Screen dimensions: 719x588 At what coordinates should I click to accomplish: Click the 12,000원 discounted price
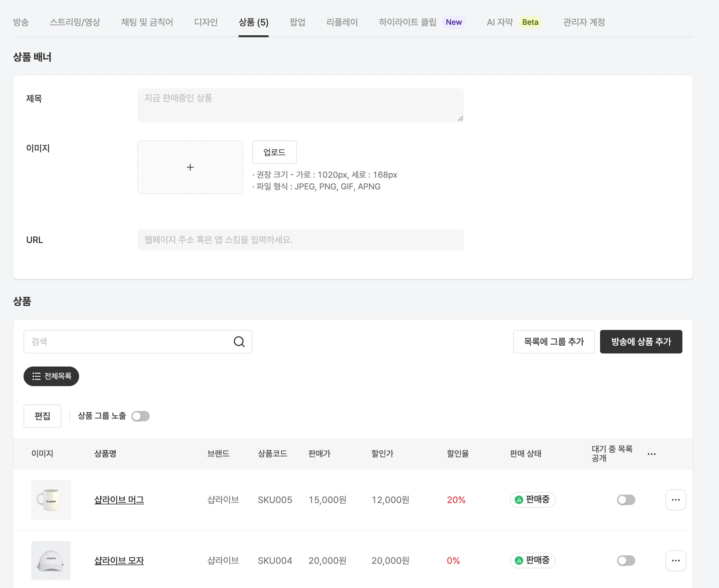click(390, 499)
